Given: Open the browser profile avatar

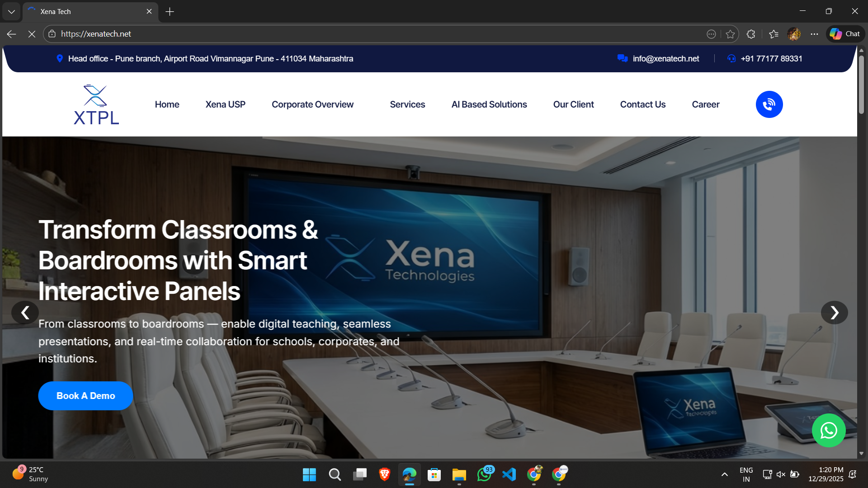Looking at the screenshot, I should click(794, 34).
